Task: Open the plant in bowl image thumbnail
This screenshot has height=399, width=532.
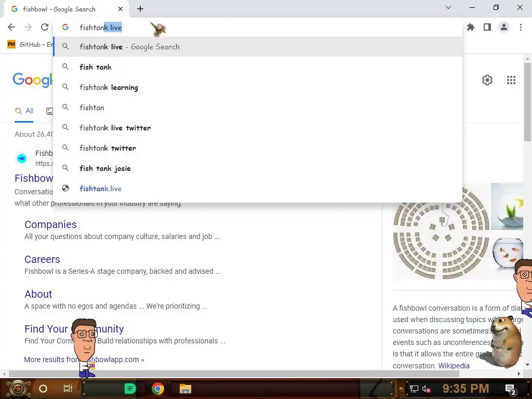Action: pos(507,206)
